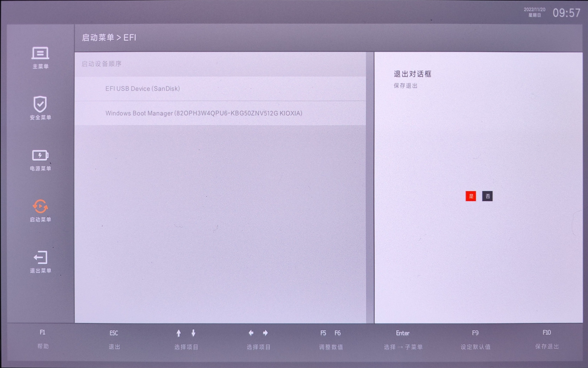Confirm save and exit with 是
The image size is (588, 368).
(471, 196)
